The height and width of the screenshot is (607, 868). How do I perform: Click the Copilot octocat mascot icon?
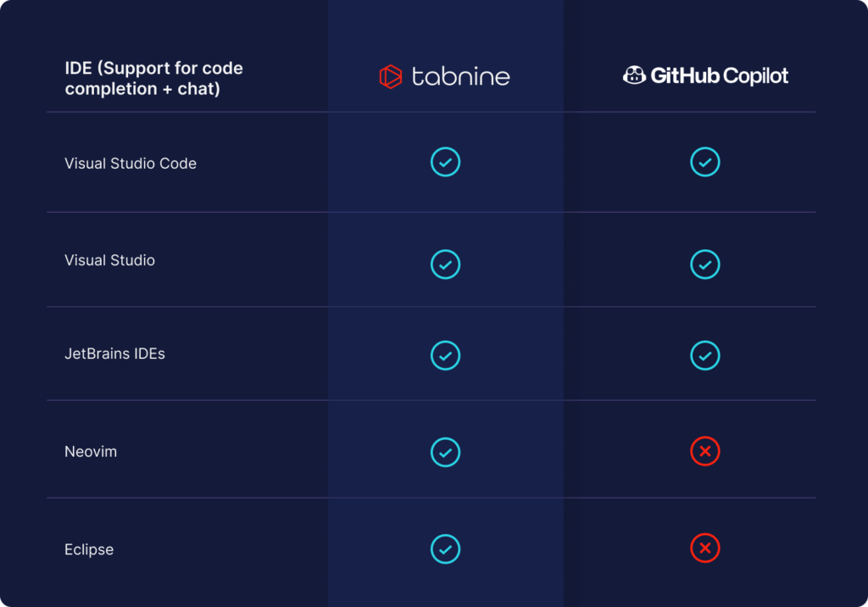(x=634, y=76)
